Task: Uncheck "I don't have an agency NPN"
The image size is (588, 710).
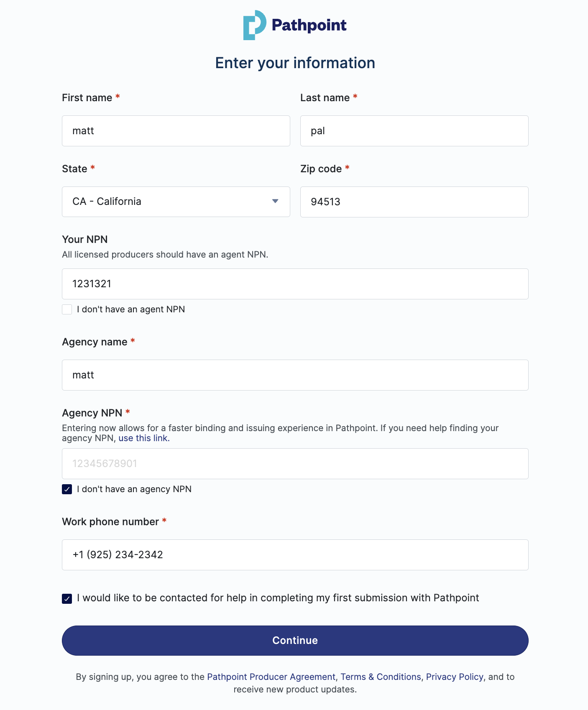Action: click(x=67, y=489)
